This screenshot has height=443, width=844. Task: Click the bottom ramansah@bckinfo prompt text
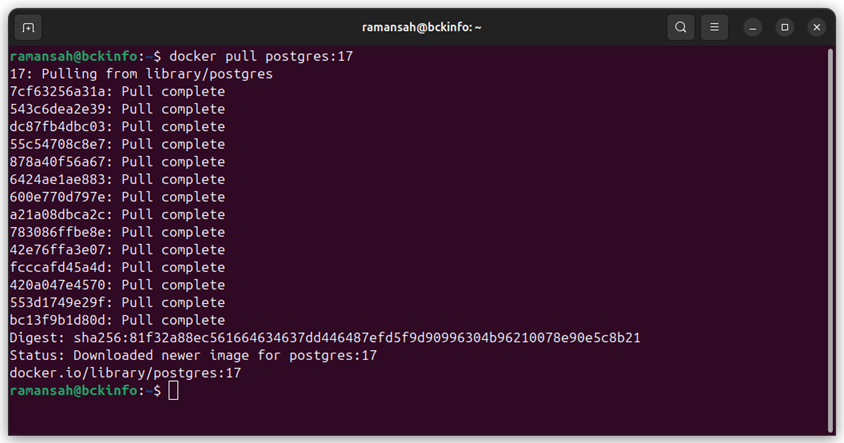[73, 391]
